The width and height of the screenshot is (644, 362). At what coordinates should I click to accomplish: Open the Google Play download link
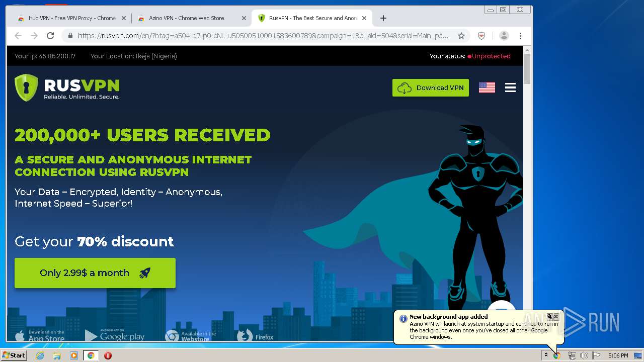[115, 335]
